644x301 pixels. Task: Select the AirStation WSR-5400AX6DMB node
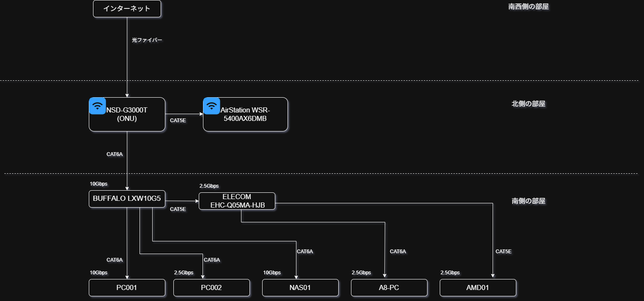pyautogui.click(x=245, y=114)
